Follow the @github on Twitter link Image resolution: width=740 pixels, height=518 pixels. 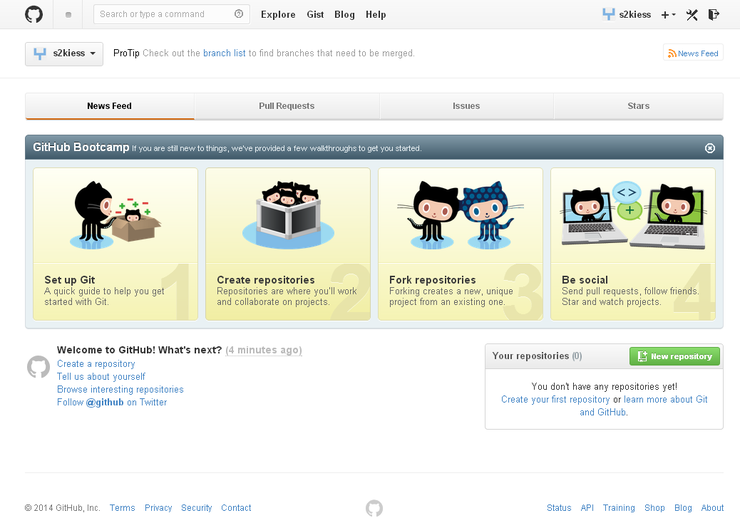[112, 402]
